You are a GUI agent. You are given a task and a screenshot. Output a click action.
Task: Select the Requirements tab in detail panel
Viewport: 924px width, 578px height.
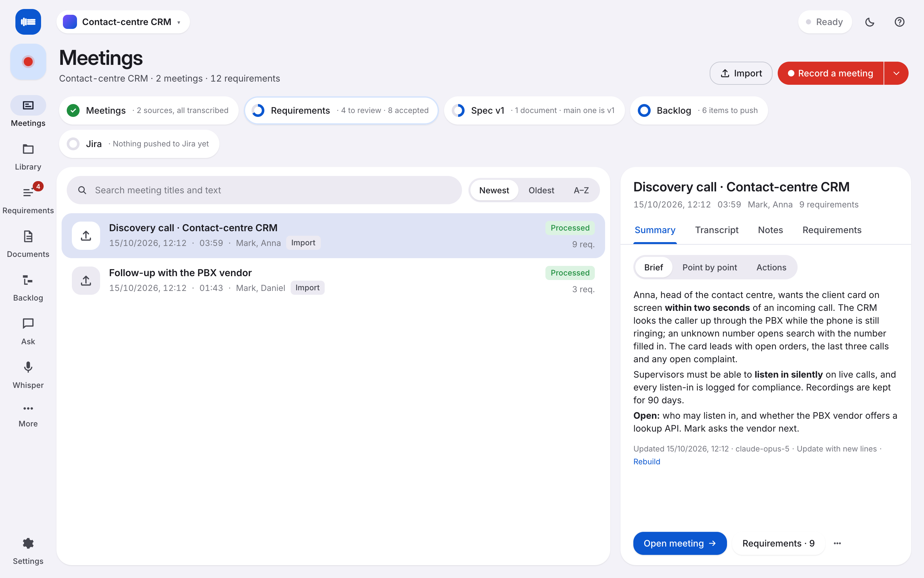(832, 230)
